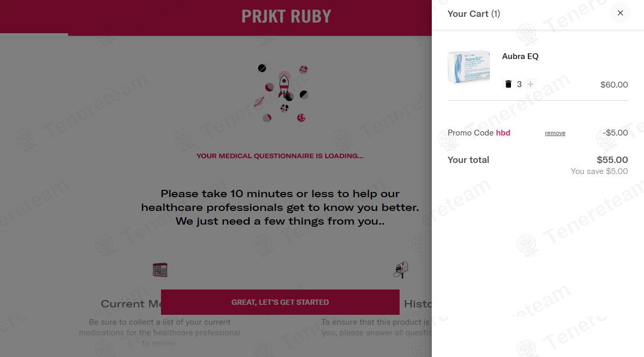The width and height of the screenshot is (644, 357).
Task: Click the quantity number 3 in cart
Action: click(519, 84)
